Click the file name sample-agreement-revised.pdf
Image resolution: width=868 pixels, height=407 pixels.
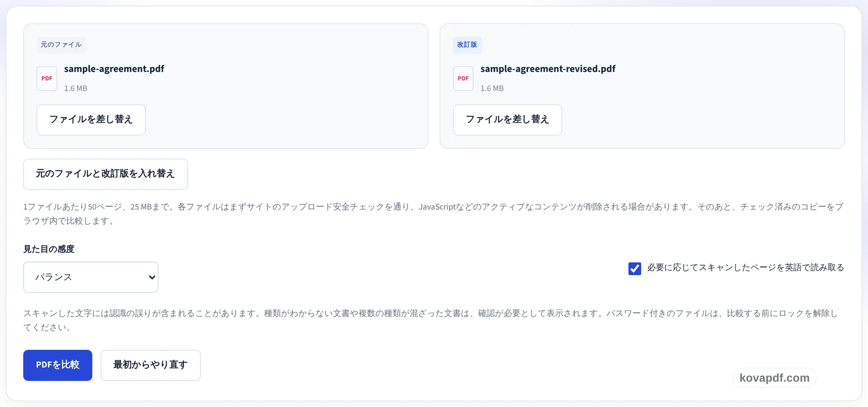click(x=548, y=69)
